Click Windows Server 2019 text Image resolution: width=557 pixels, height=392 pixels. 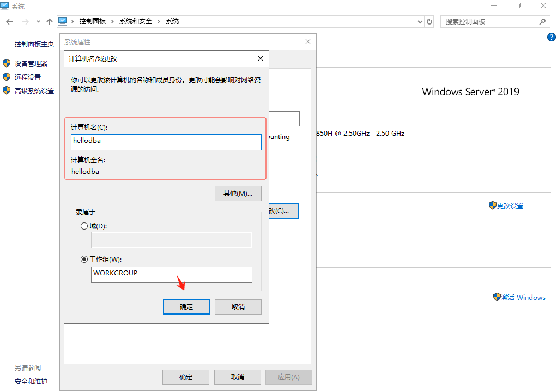pos(471,92)
